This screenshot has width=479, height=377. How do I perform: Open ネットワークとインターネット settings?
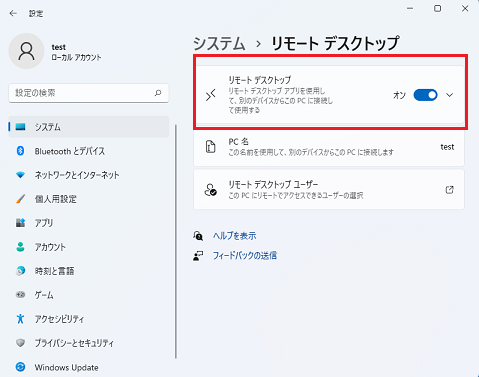point(89,175)
